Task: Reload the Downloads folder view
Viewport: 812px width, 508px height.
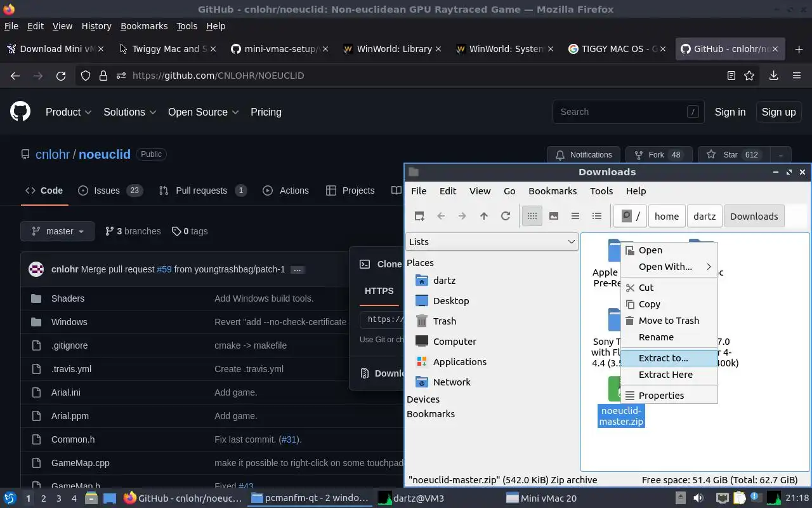Action: 506,216
